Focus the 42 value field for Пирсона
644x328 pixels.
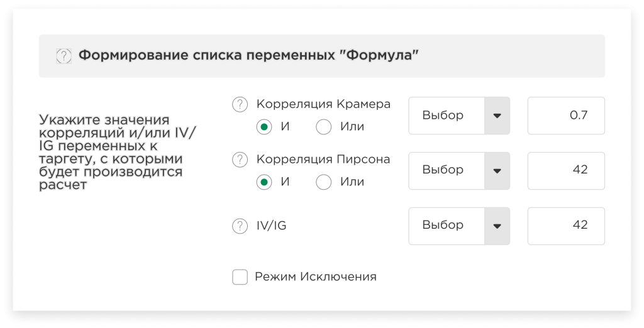click(566, 171)
